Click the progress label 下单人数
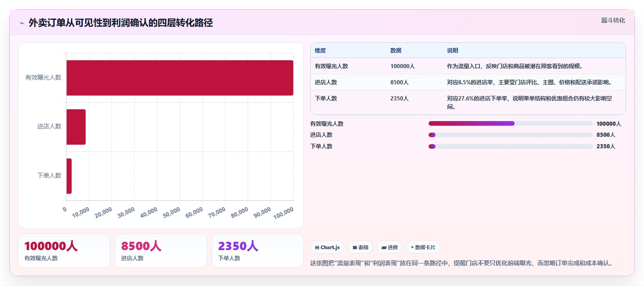 [321, 146]
